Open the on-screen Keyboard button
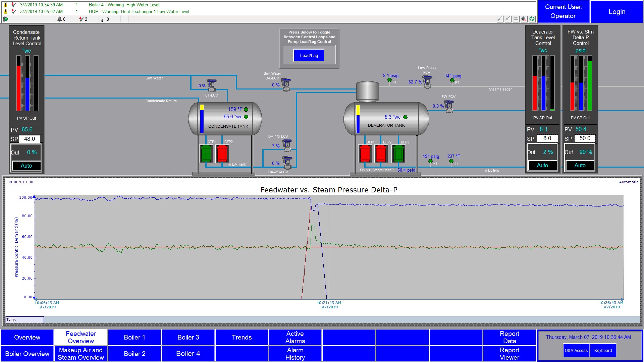Screen dimensions: 644x362 603,351
